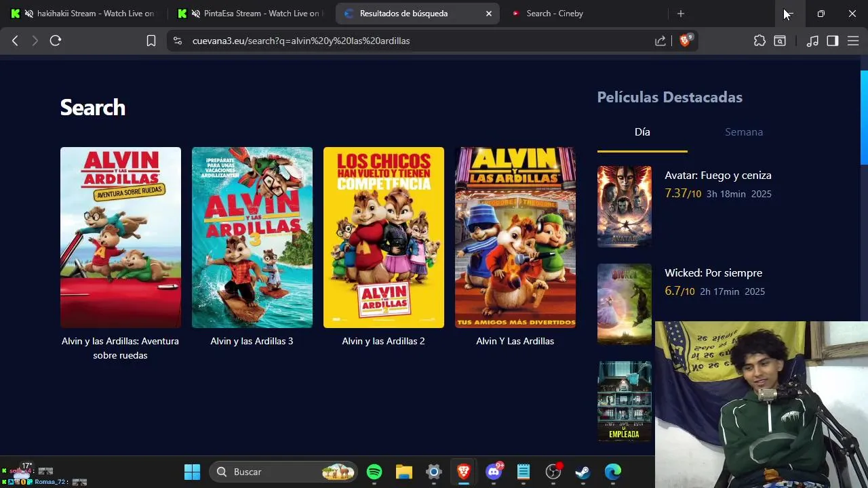Click the Alvin y las Ardillas 3 title

pyautogui.click(x=252, y=341)
